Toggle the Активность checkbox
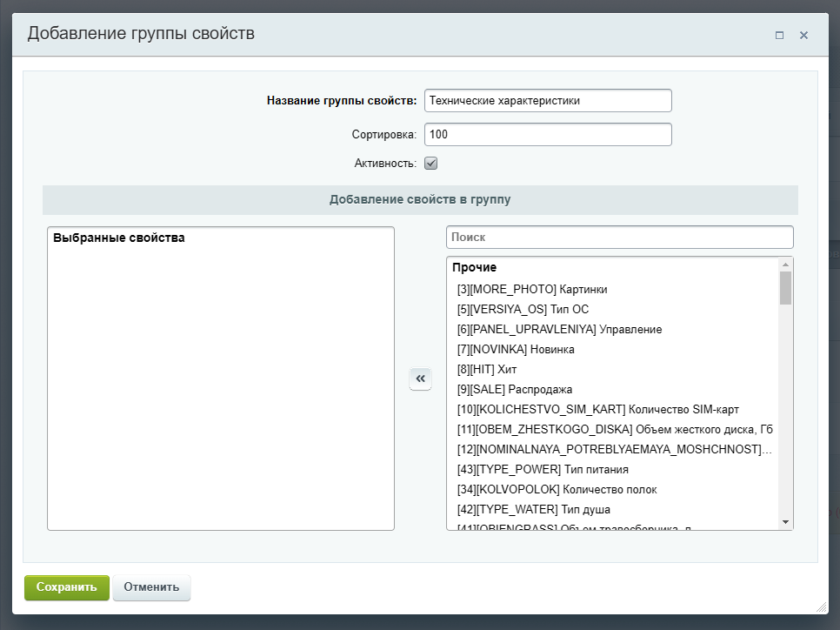This screenshot has width=840, height=630. tap(430, 163)
